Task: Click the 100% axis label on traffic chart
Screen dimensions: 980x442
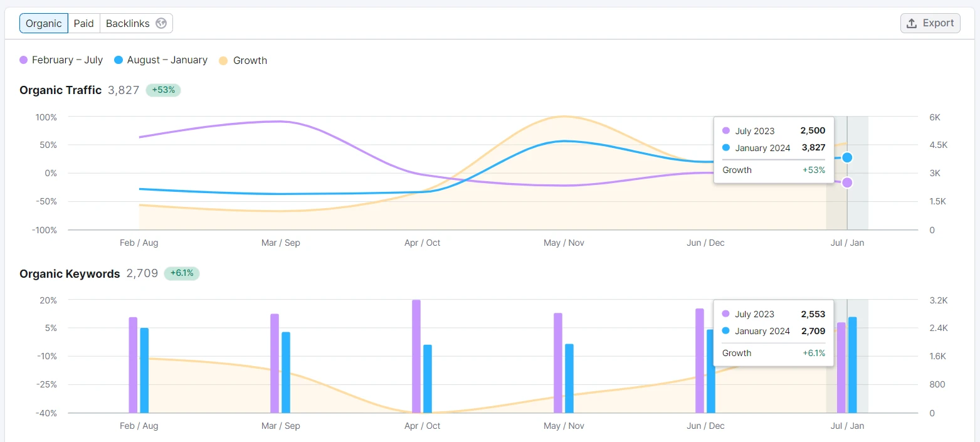Action: tap(46, 117)
